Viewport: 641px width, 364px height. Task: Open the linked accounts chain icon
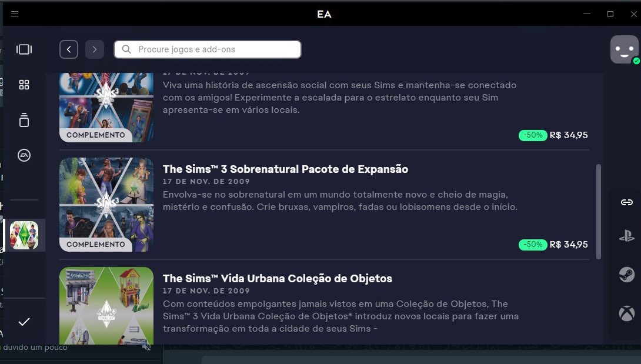click(x=627, y=202)
